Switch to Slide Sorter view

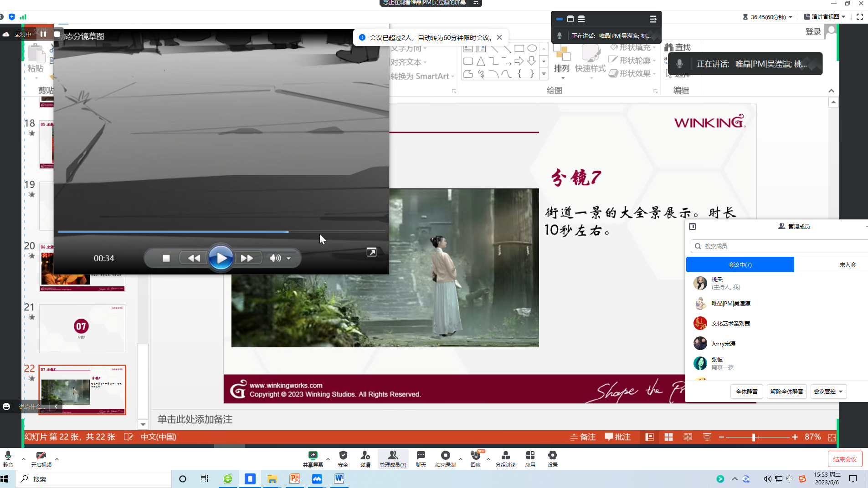(x=669, y=437)
